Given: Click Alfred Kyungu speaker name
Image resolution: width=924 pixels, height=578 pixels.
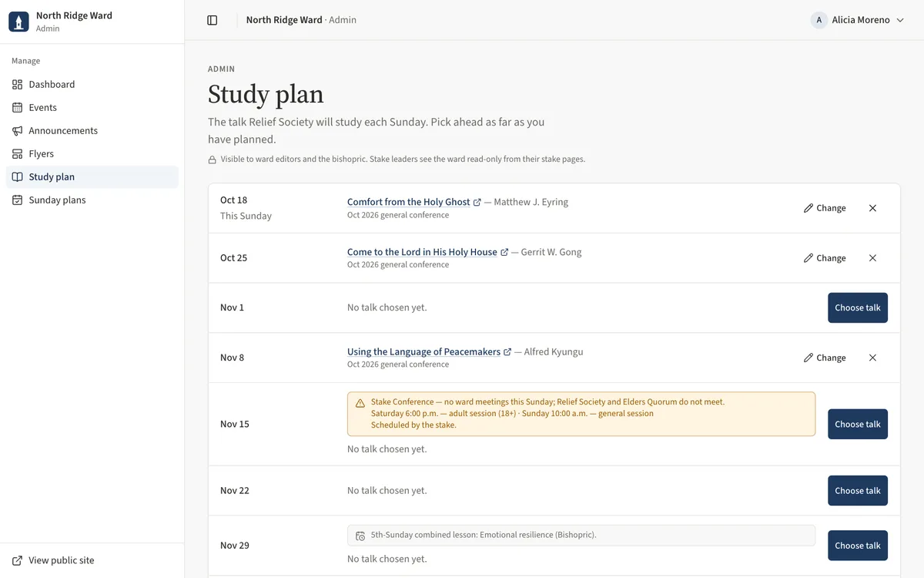Looking at the screenshot, I should [x=554, y=351].
